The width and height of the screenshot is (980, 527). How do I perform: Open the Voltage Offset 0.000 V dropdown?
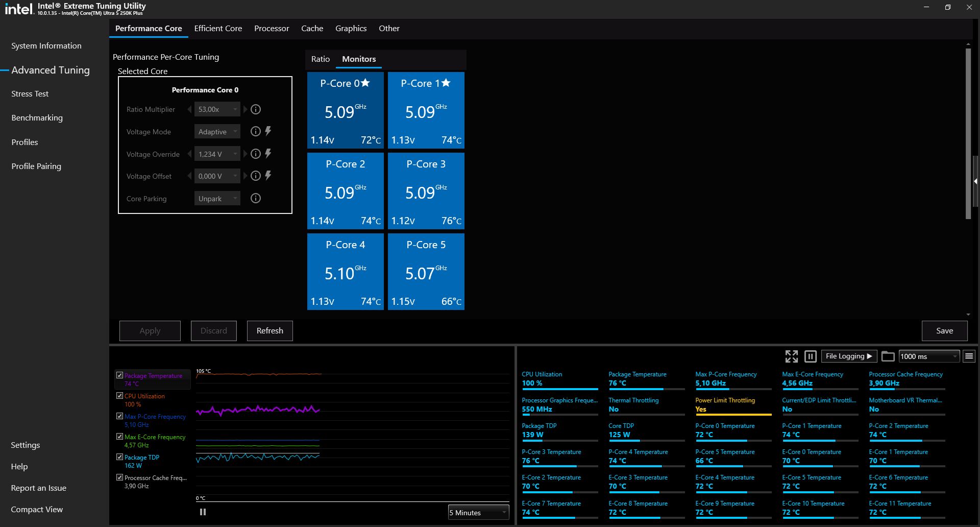[217, 176]
